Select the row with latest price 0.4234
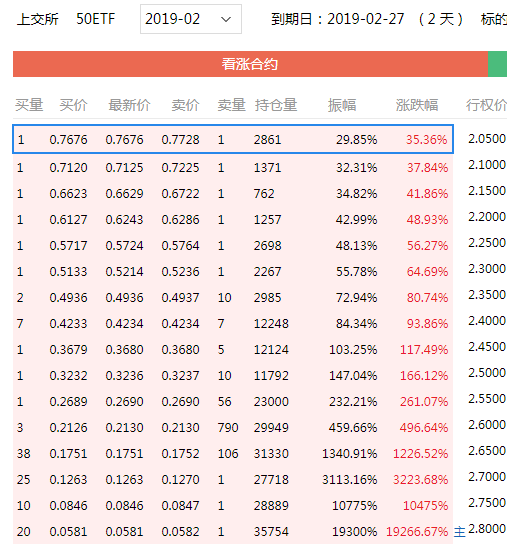 233,323
